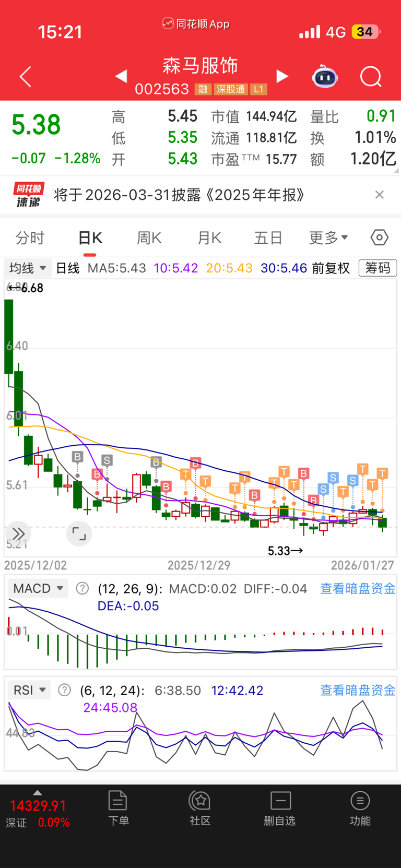This screenshot has width=401, height=868.
Task: Open 查看暗盘资金 link beside RSI
Action: tap(358, 691)
